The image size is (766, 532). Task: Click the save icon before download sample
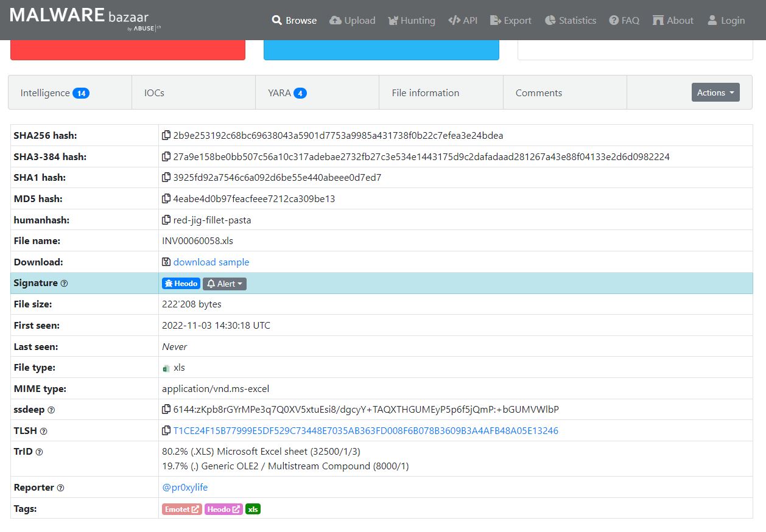coord(166,262)
